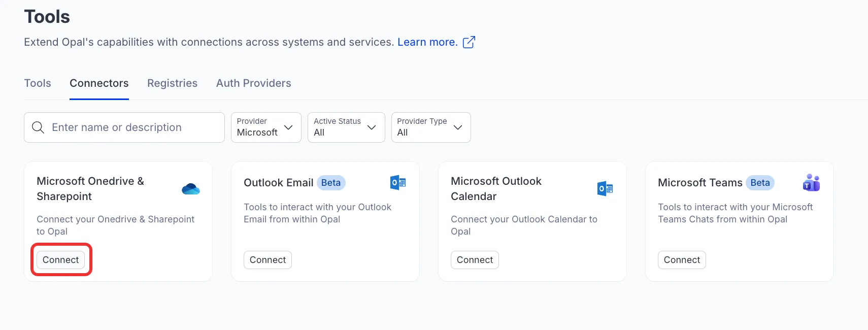
Task: Connect Microsoft Onedrive & Sharepoint
Action: click(x=61, y=260)
